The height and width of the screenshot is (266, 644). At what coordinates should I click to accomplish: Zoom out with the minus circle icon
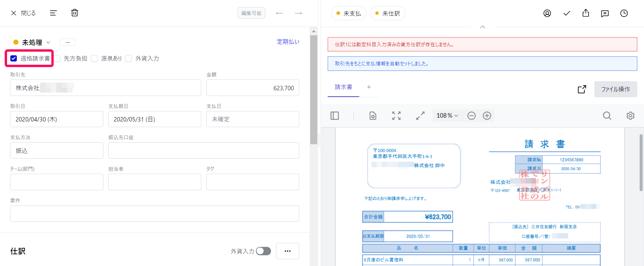(x=471, y=116)
